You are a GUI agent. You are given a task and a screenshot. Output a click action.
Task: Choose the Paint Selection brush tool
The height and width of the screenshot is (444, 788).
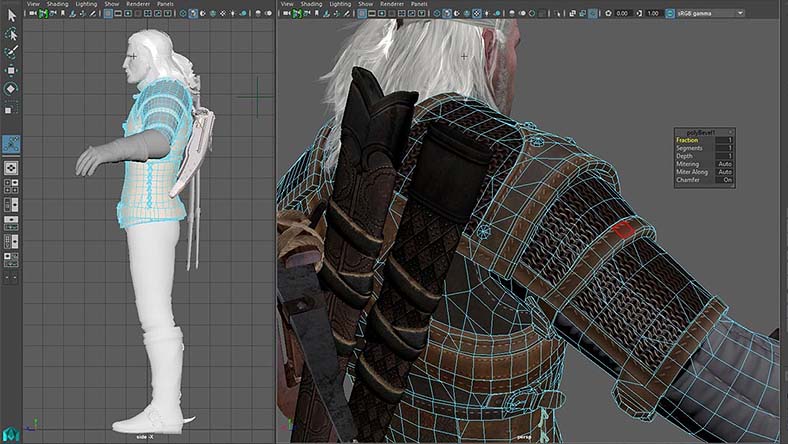coord(11,51)
